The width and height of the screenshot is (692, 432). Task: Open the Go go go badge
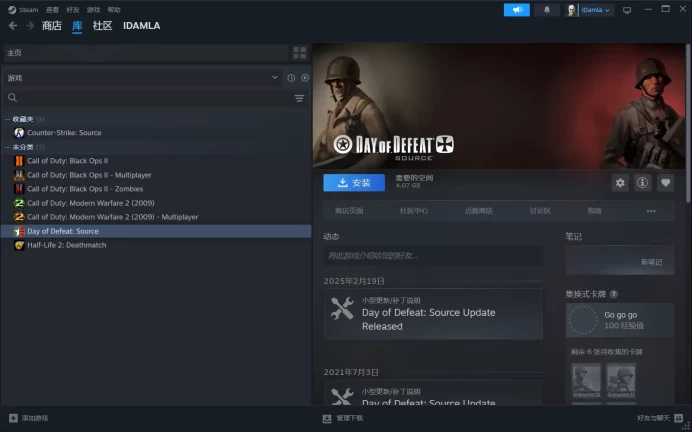pyautogui.click(x=620, y=320)
